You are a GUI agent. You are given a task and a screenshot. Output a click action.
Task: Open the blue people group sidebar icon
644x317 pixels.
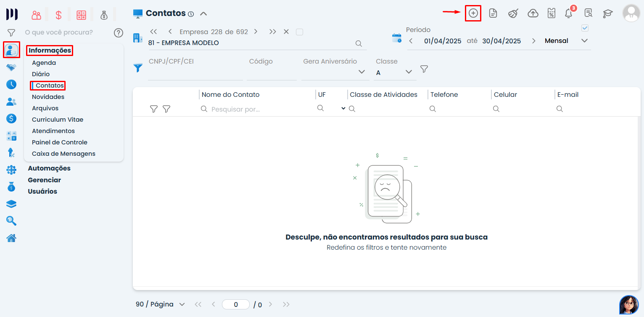coord(11,101)
